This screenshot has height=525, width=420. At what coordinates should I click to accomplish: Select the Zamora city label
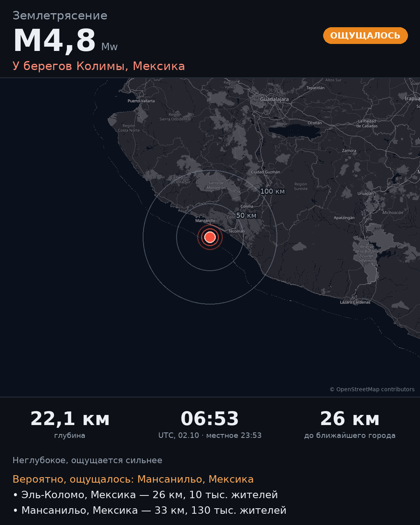click(x=349, y=150)
